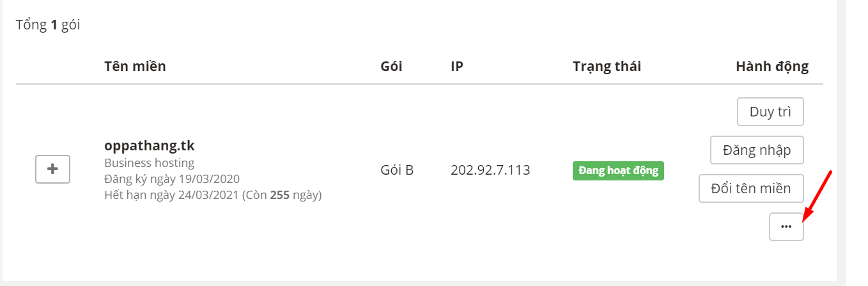Select the Đổi tên miền button
This screenshot has width=868, height=286.
pyautogui.click(x=750, y=189)
